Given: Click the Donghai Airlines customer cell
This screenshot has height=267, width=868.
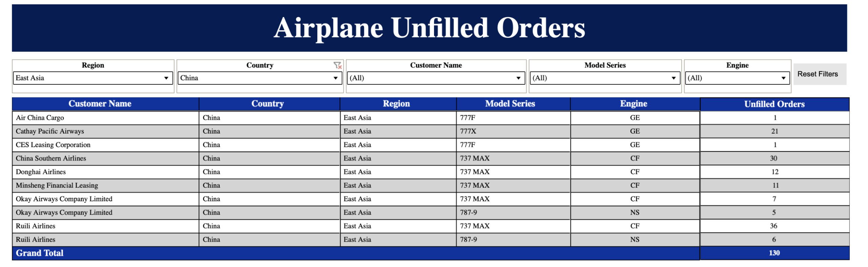Looking at the screenshot, I should point(41,172).
